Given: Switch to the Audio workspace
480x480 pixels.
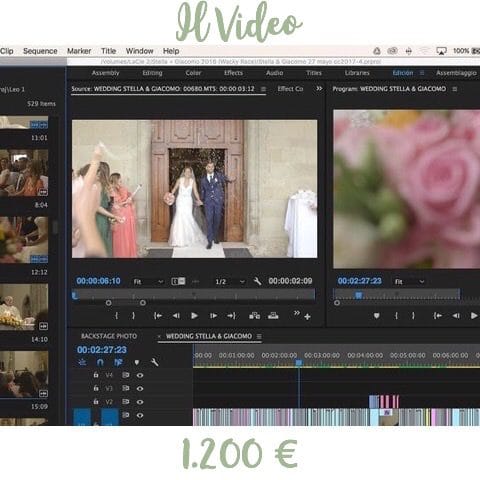Looking at the screenshot, I should point(275,73).
